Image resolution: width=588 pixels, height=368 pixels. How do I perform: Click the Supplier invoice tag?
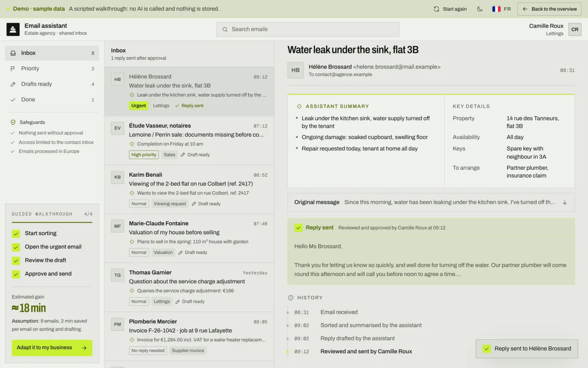188,351
